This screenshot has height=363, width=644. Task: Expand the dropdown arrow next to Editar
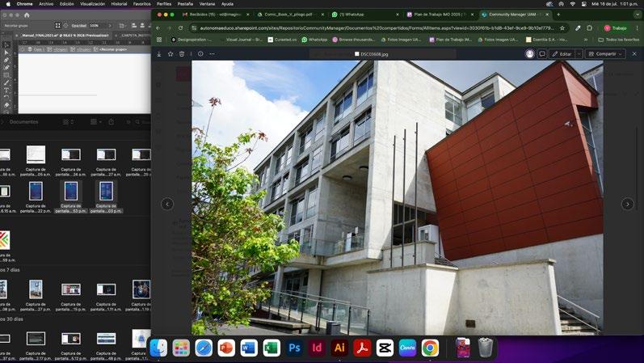tap(579, 54)
